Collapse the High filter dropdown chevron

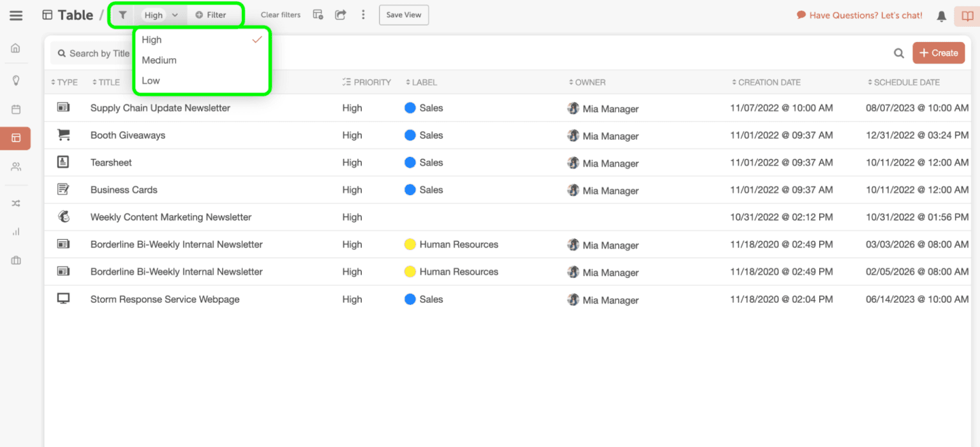175,15
